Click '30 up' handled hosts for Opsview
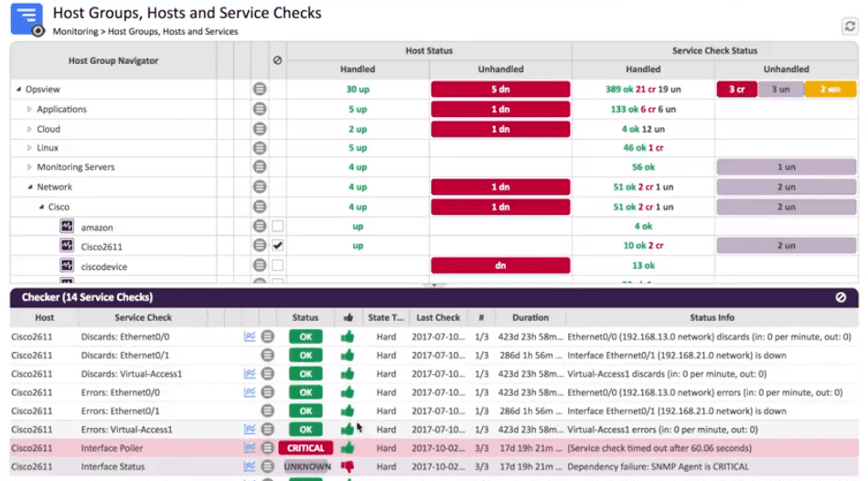 (x=358, y=89)
